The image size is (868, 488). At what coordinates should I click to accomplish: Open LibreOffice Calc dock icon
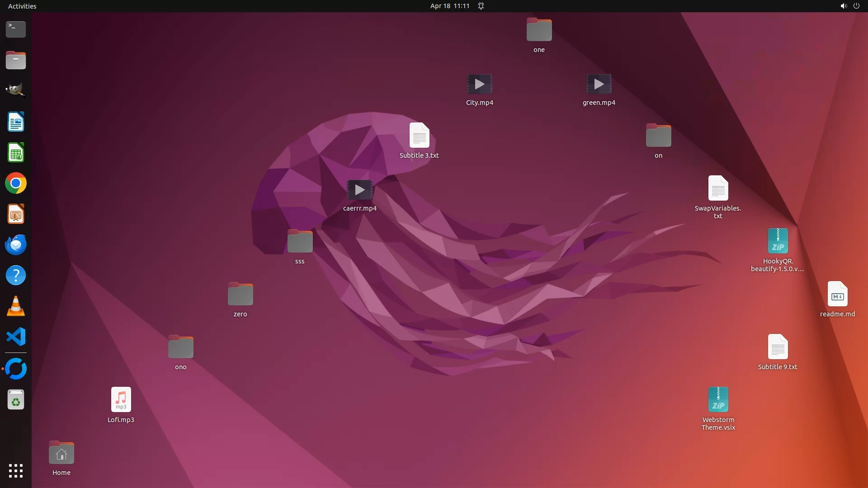16,153
